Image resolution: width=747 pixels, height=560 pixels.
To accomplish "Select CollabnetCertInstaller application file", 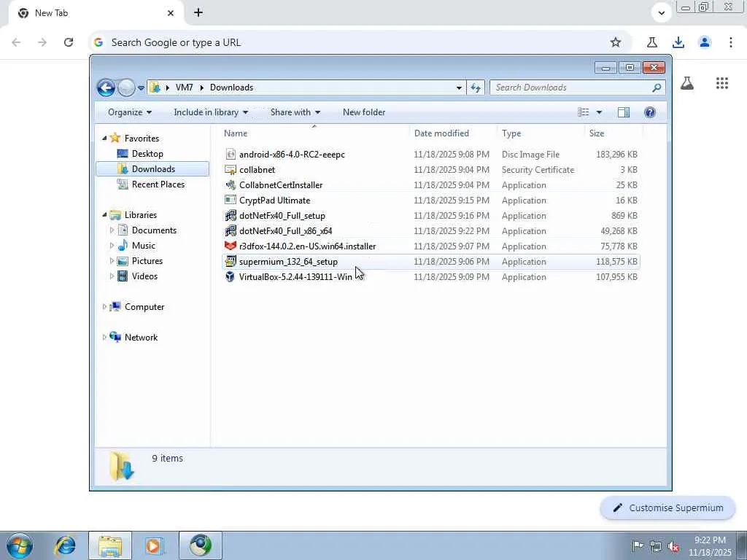I will click(431, 184).
